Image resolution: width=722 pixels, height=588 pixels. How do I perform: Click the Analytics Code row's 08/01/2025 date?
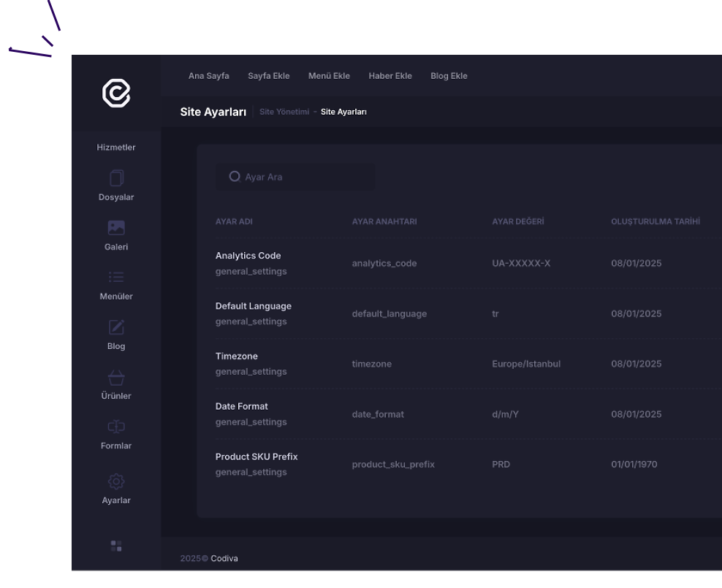(x=636, y=263)
